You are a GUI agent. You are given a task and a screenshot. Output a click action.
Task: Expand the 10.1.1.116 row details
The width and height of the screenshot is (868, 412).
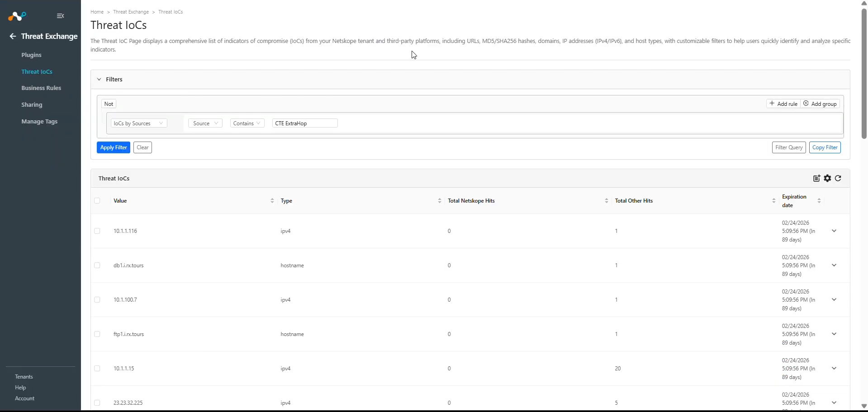click(834, 231)
